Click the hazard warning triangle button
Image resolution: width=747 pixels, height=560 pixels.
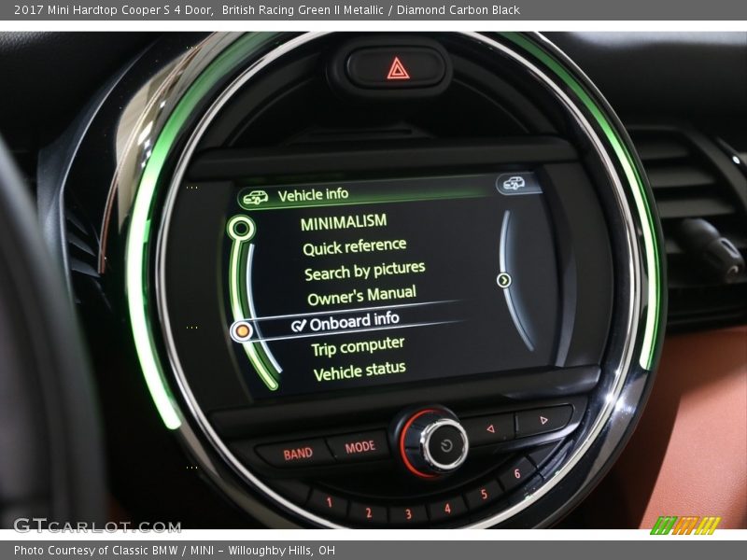[x=398, y=68]
